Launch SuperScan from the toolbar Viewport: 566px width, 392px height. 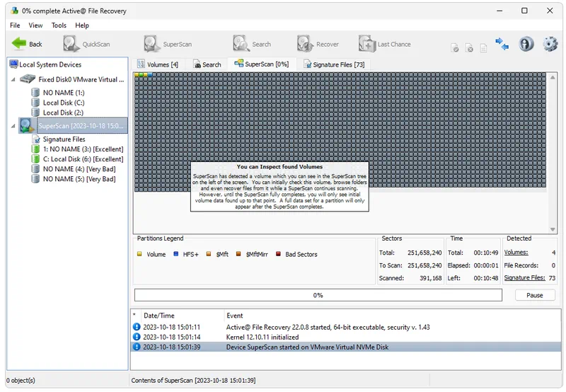click(168, 44)
